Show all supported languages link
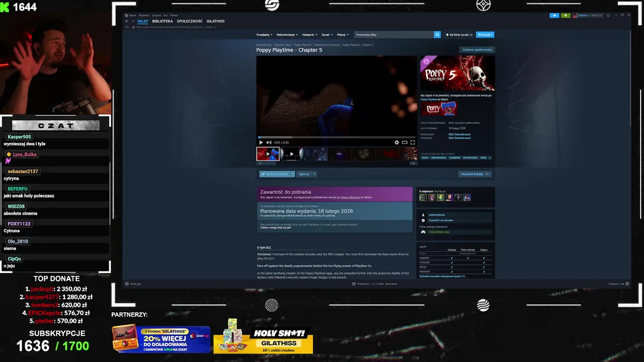 (x=442, y=277)
